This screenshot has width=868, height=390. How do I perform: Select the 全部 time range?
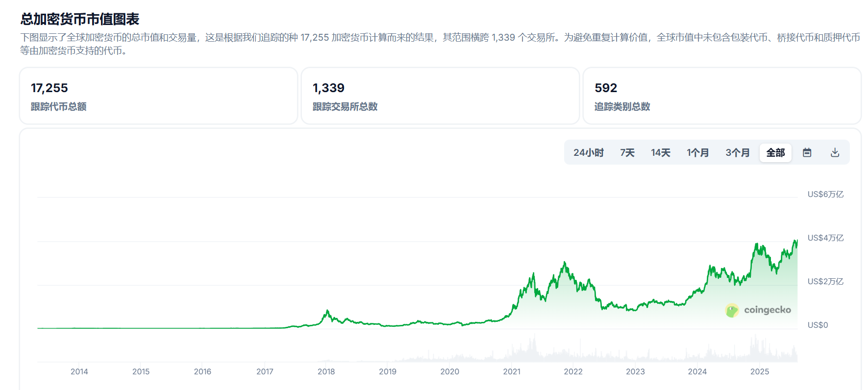pos(775,153)
